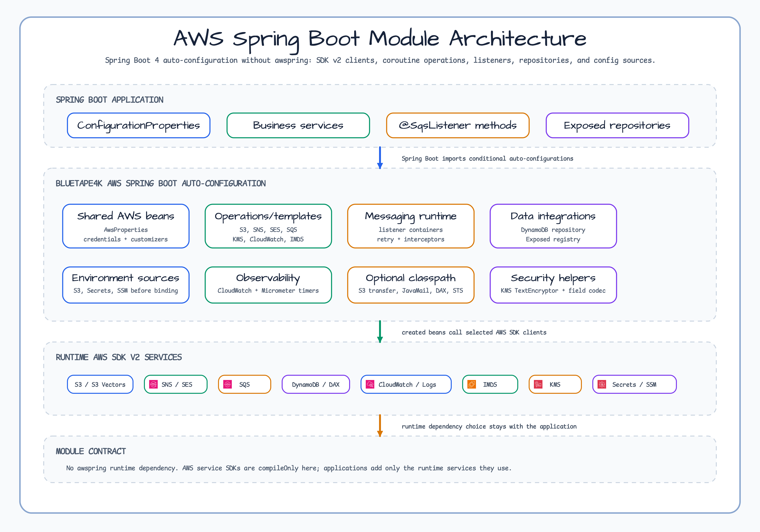This screenshot has width=760, height=532.
Task: Click the MODULE CONTRACT heading
Action: coord(91,451)
